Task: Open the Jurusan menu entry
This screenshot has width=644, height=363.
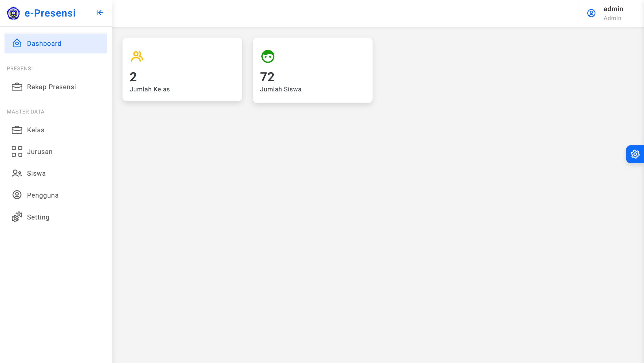Action: pyautogui.click(x=40, y=152)
